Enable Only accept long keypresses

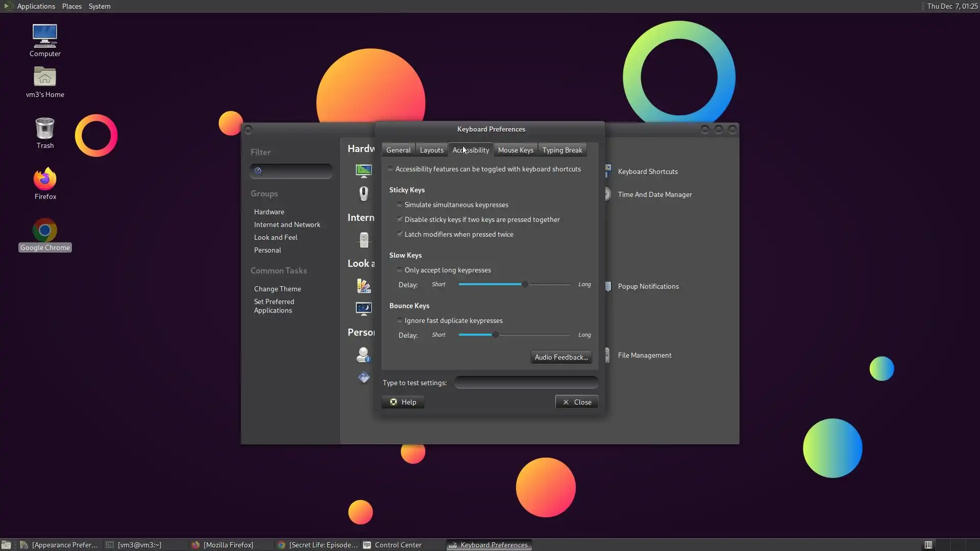click(400, 270)
